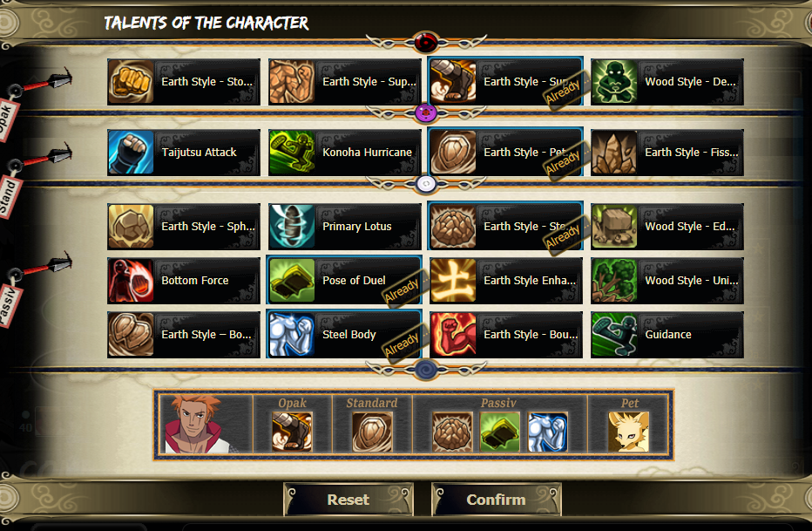The image size is (812, 531).
Task: Click the Reset button
Action: pyautogui.click(x=348, y=500)
